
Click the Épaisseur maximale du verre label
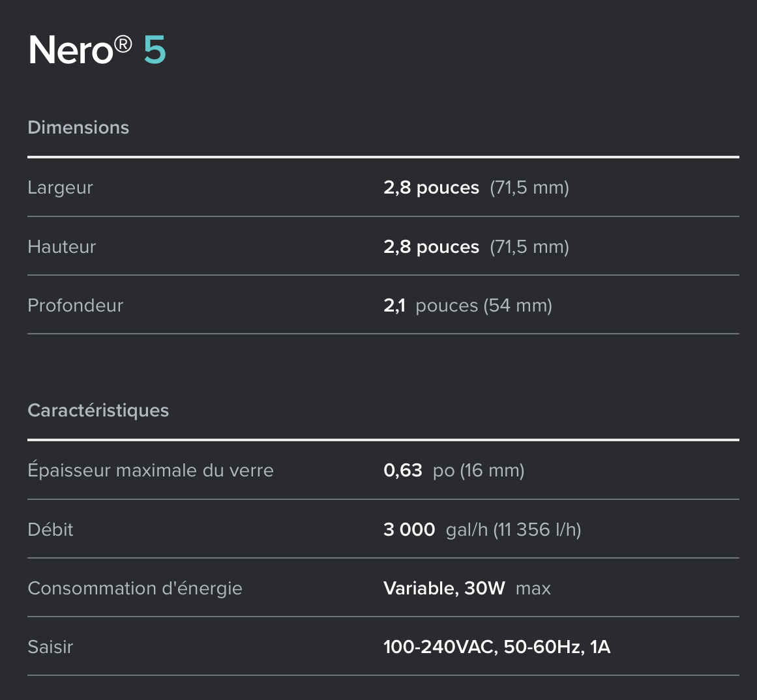[x=151, y=470]
